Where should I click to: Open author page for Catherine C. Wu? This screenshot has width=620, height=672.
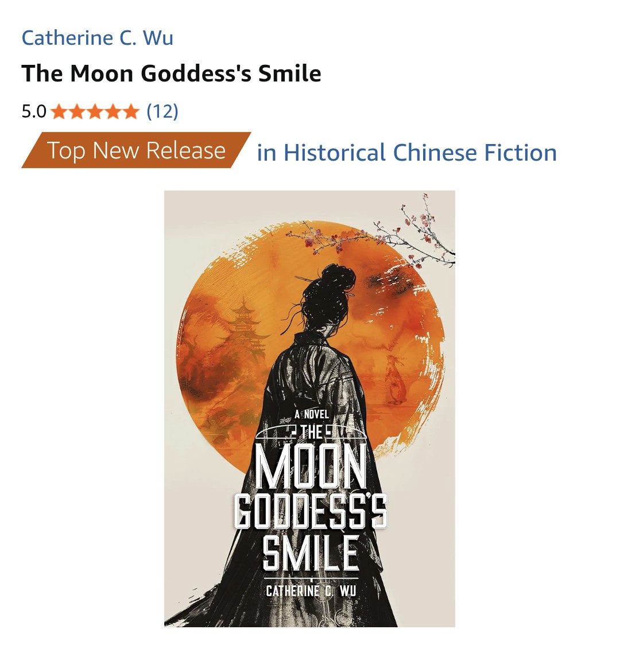pos(98,38)
